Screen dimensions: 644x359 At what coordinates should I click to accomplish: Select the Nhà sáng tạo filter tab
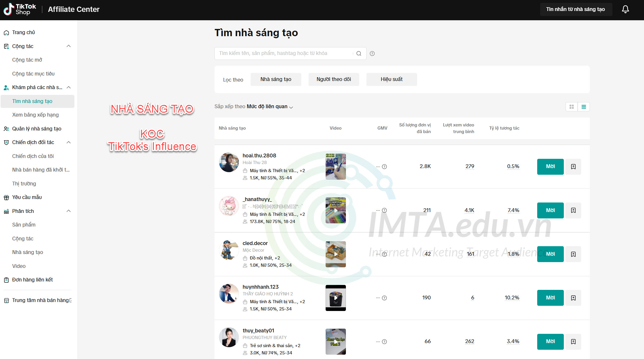(276, 79)
